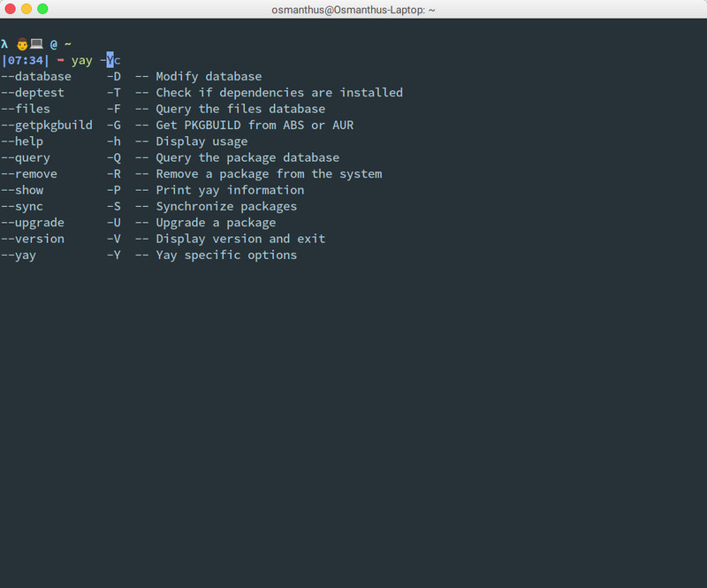Click the man emoji in the prompt
The image size is (707, 588).
[x=22, y=44]
